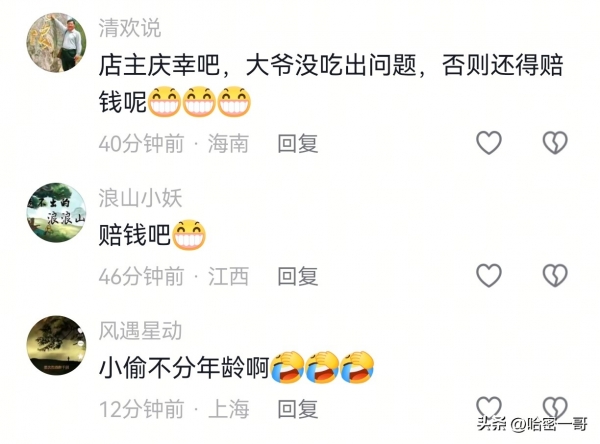Like the comment by 风遇星动

pyautogui.click(x=489, y=406)
